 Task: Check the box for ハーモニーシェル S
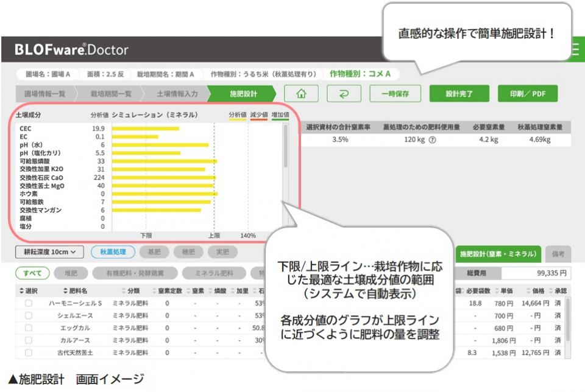click(x=28, y=303)
